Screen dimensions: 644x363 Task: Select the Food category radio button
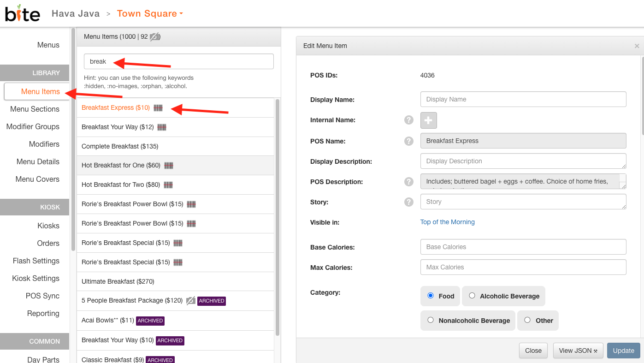431,296
